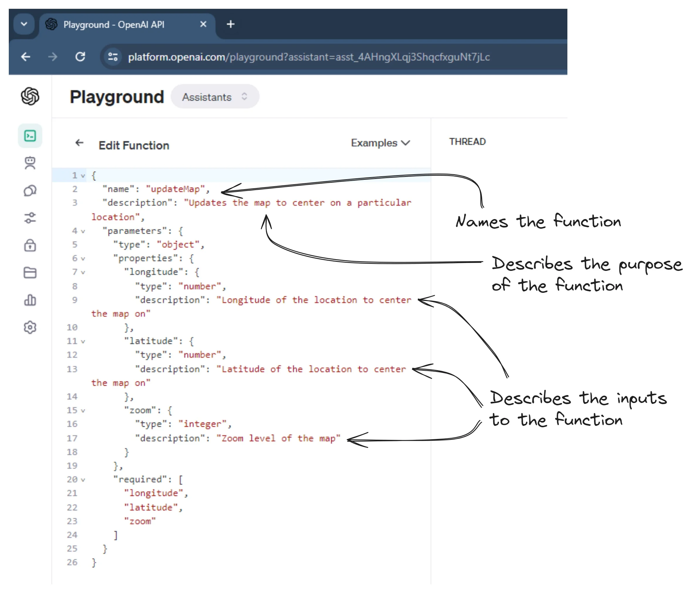Collapse the longitude fold at line 7

point(83,272)
